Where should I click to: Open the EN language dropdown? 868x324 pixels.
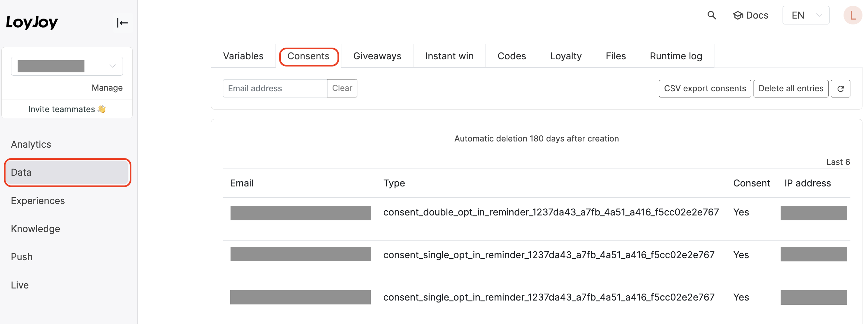click(806, 15)
